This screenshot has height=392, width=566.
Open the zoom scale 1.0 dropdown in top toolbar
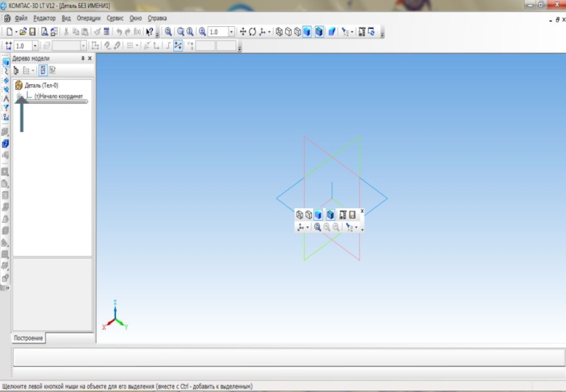click(x=231, y=32)
